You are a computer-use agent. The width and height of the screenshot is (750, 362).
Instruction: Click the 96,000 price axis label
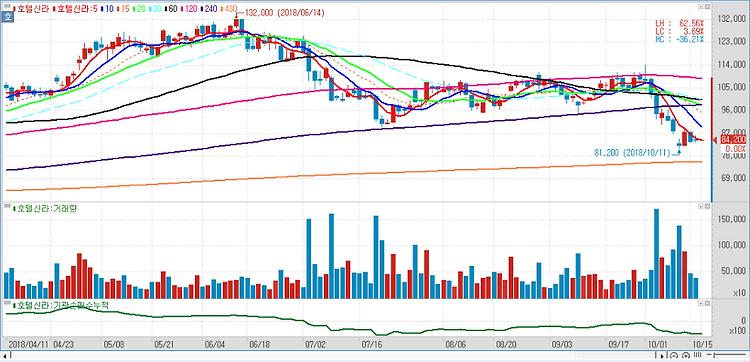pos(734,110)
